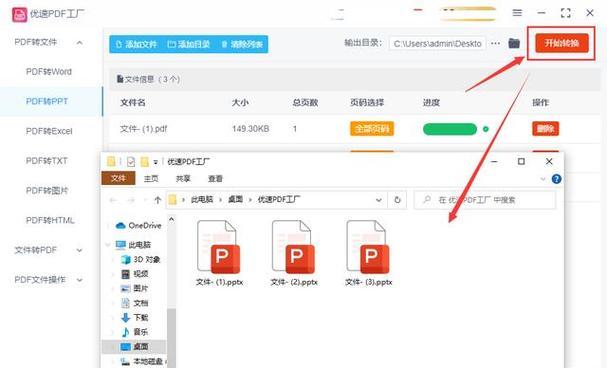This screenshot has width=607, height=368.
Task: Collapse the 此电脑 tree node
Action: coord(108,245)
